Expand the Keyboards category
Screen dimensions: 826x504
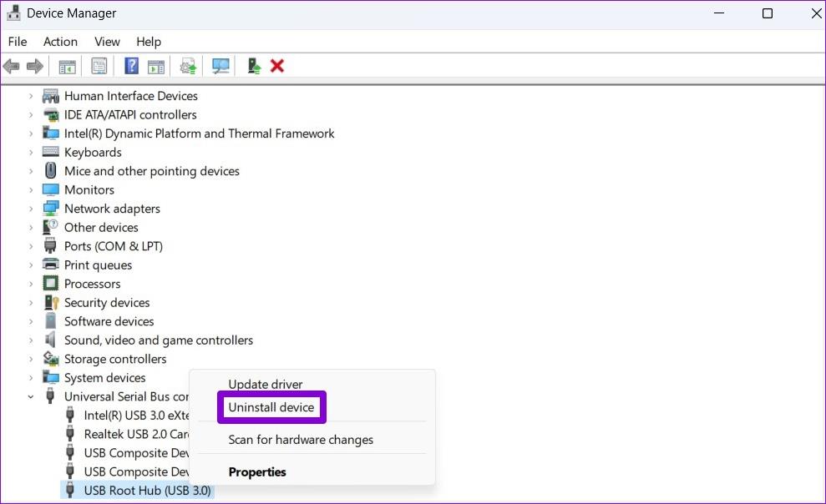(x=31, y=152)
